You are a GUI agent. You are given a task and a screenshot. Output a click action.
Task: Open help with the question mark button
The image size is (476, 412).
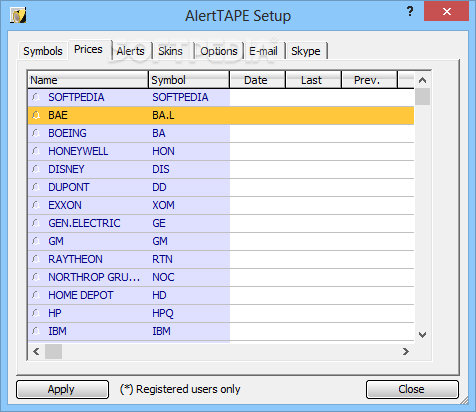point(410,12)
